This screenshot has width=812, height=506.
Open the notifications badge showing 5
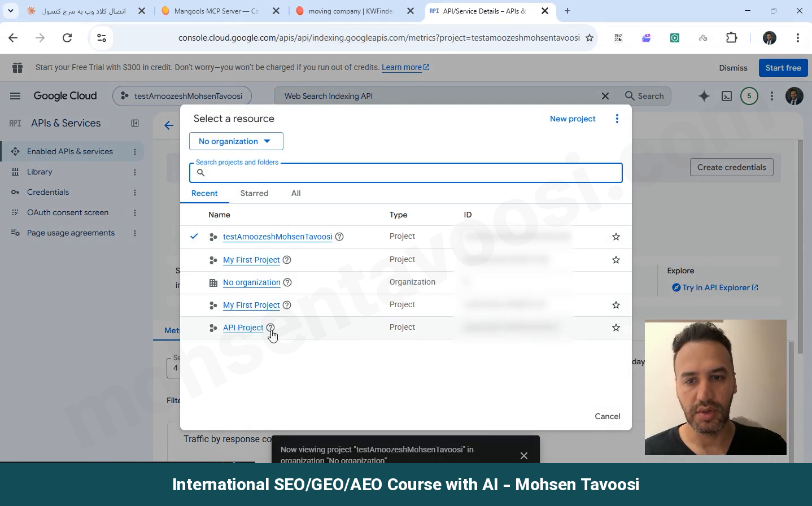coord(749,96)
